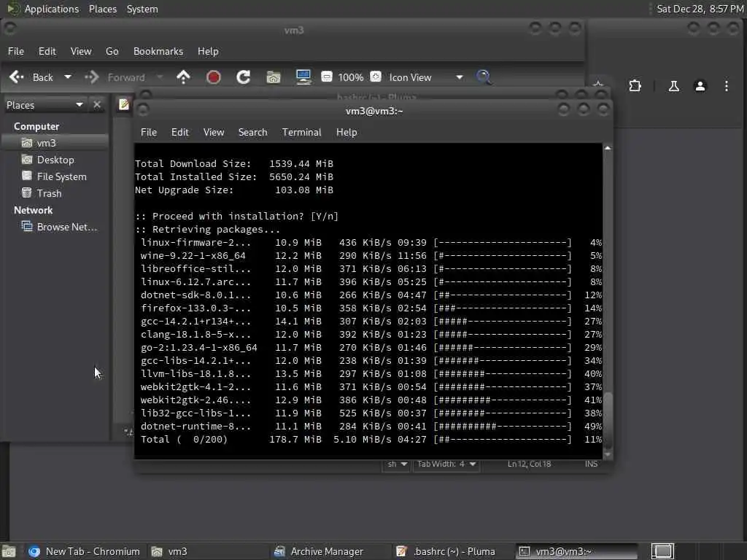Viewport: 747px width, 560px height.
Task: Open Computer toolbar icon
Action: coord(303,77)
